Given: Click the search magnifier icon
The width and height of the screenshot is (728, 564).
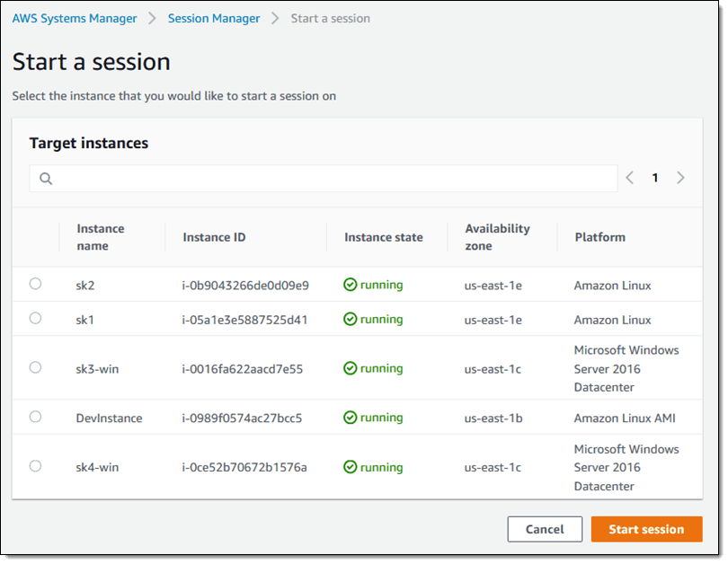Looking at the screenshot, I should 45,178.
